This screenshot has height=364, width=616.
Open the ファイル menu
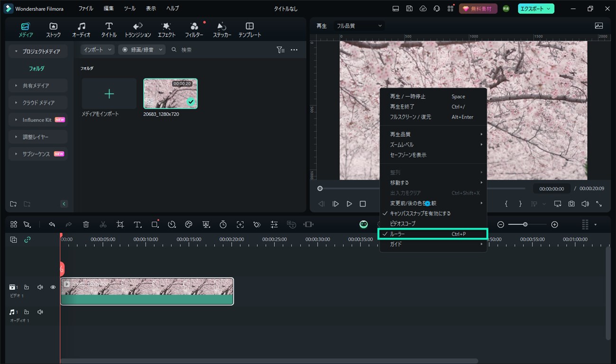click(x=86, y=9)
